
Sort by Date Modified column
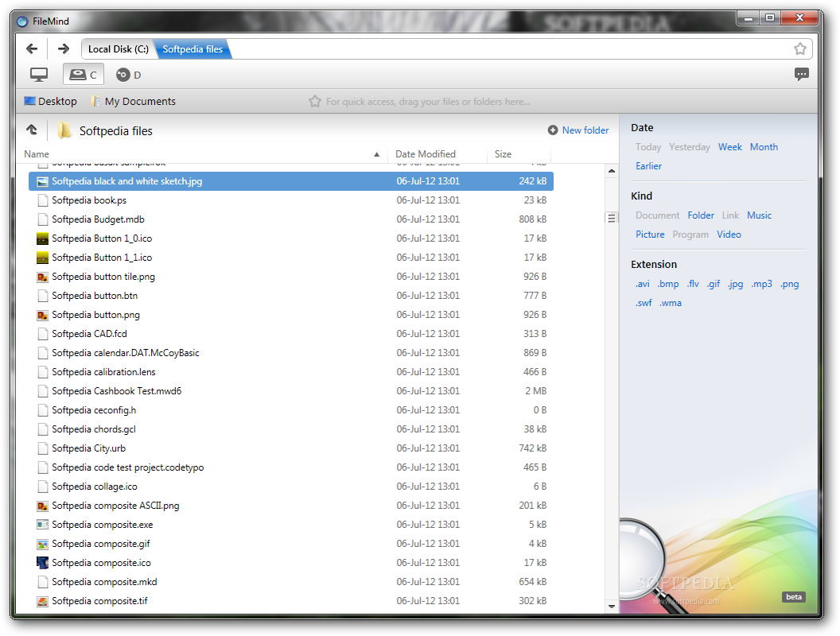tap(426, 154)
